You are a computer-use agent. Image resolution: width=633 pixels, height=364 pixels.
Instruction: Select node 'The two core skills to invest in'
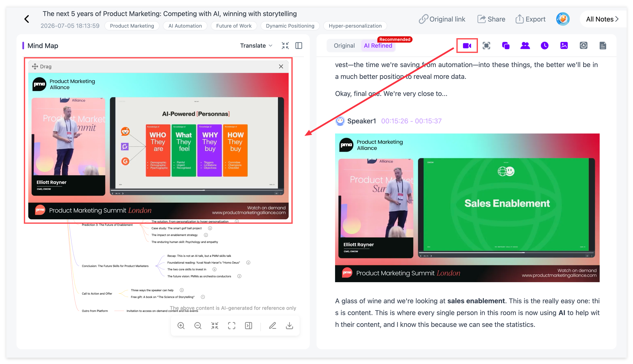point(187,270)
